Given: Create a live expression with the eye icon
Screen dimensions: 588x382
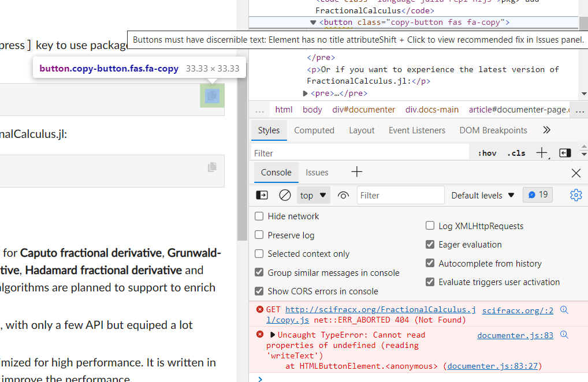Looking at the screenshot, I should 343,195.
